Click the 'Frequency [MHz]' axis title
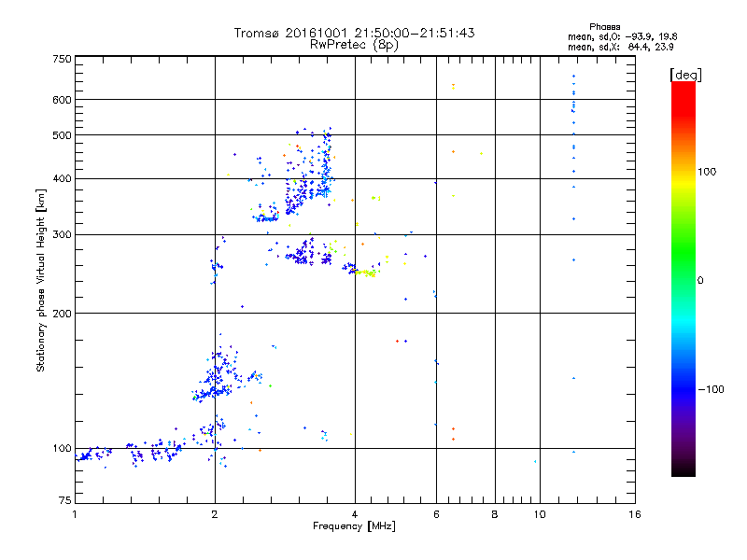This screenshot has width=747, height=560. (354, 526)
